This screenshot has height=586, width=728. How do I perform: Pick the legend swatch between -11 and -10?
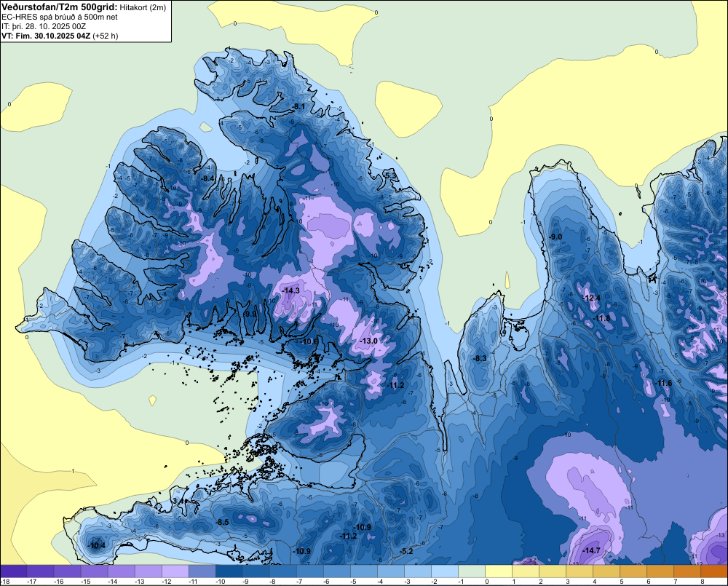click(202, 571)
